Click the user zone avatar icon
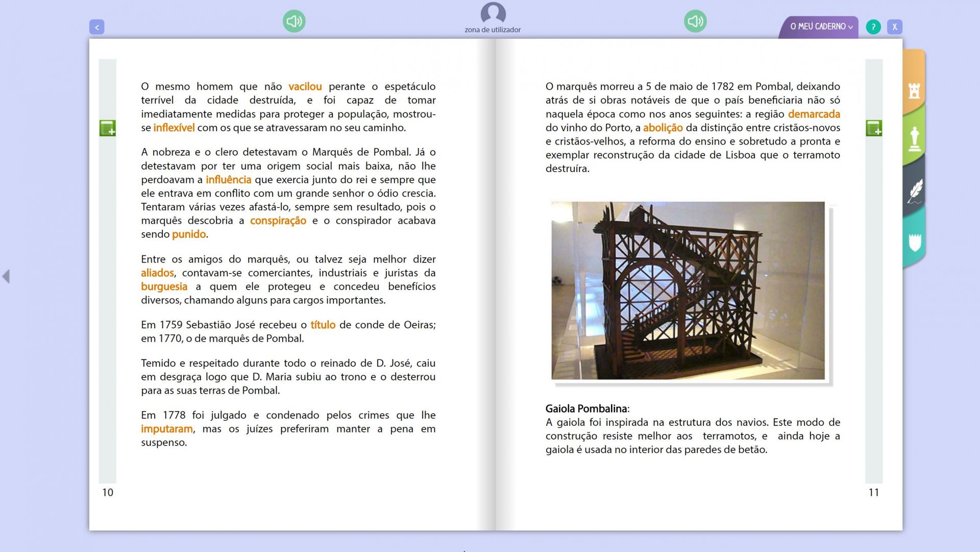 pos(493,14)
